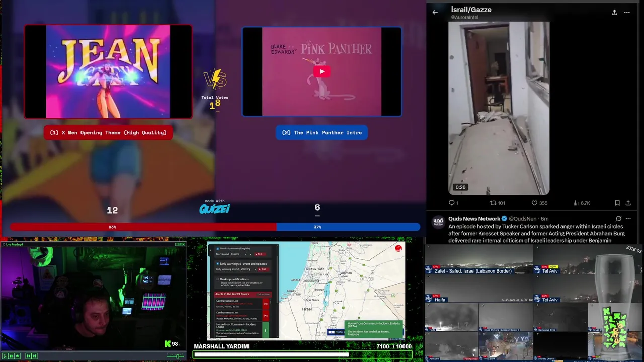Click the Ashkelon camera feed
Viewport: 644px width, 362px height.
451,346
